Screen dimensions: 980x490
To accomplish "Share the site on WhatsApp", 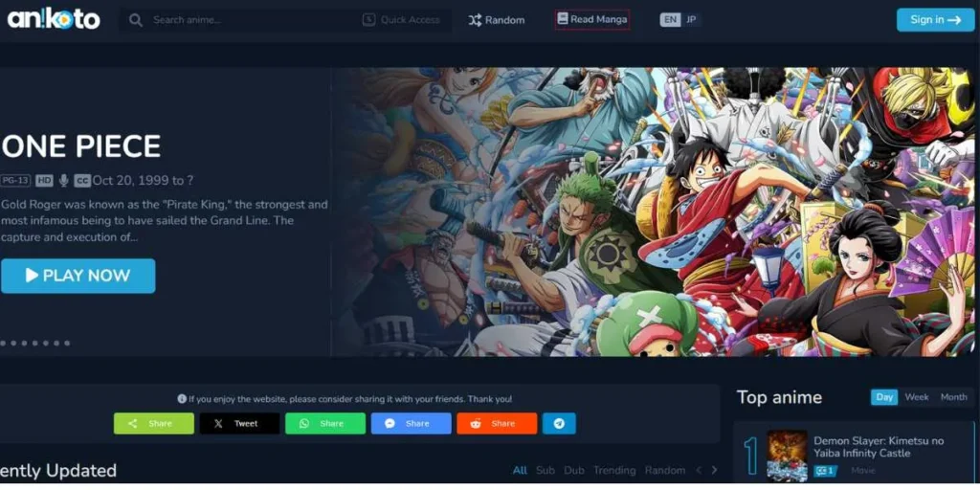I will pos(325,423).
